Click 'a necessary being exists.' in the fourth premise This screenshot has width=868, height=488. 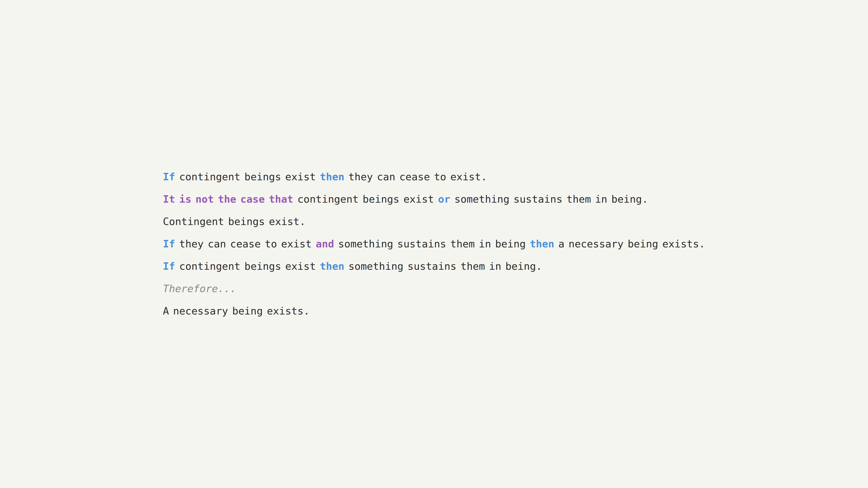pyautogui.click(x=631, y=244)
